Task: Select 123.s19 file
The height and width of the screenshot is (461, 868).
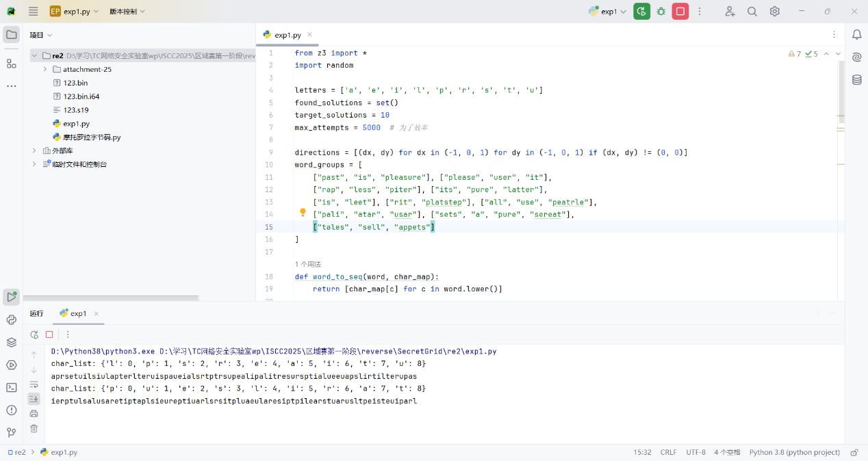Action: click(76, 110)
